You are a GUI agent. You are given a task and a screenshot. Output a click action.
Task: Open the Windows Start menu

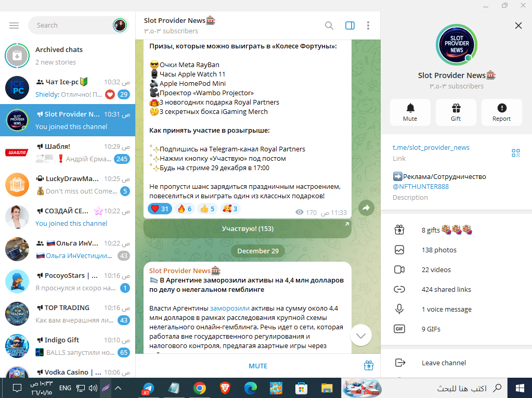click(520, 388)
